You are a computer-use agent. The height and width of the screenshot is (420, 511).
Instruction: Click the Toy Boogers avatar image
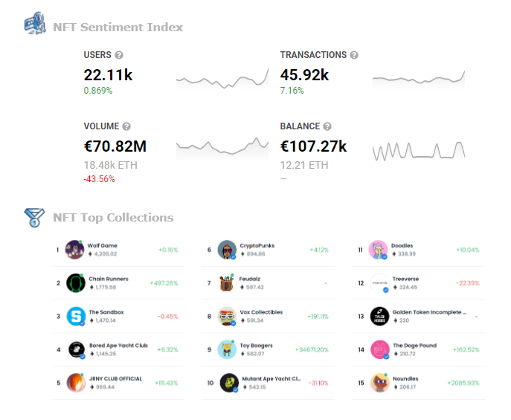[227, 349]
